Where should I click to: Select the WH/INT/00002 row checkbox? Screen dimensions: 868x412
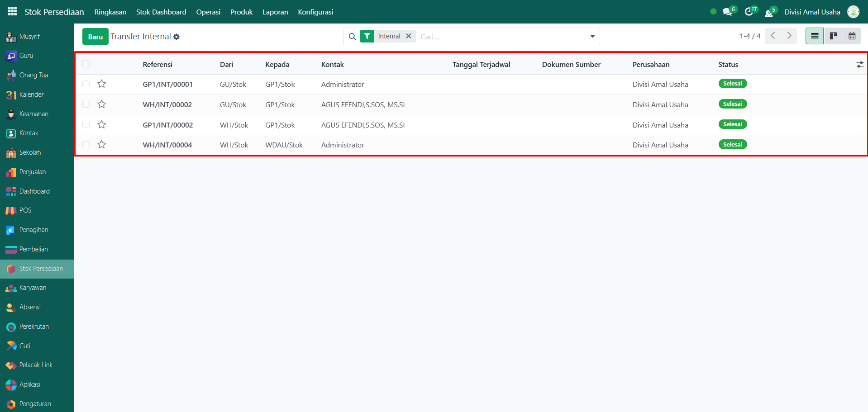click(x=86, y=104)
